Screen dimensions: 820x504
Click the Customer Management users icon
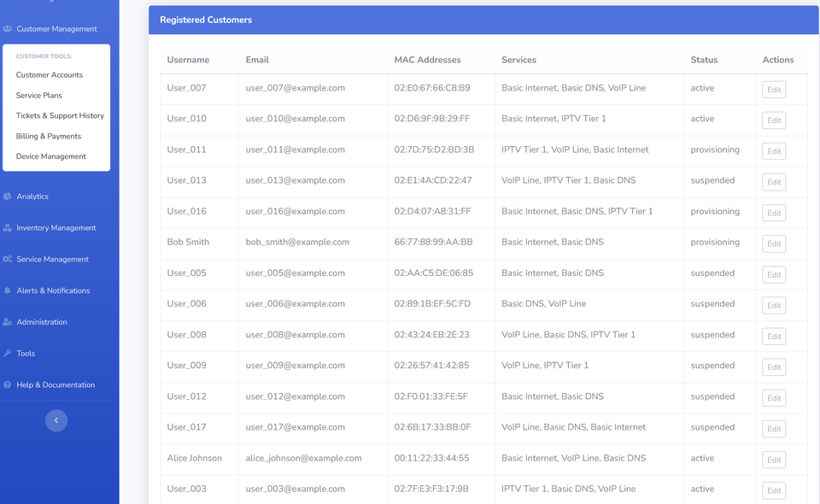[8, 29]
